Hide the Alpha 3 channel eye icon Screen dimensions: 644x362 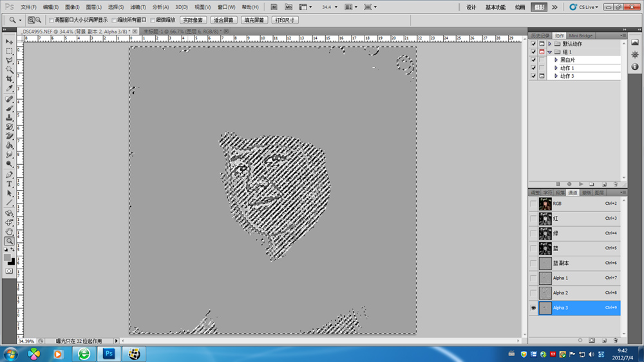click(533, 308)
